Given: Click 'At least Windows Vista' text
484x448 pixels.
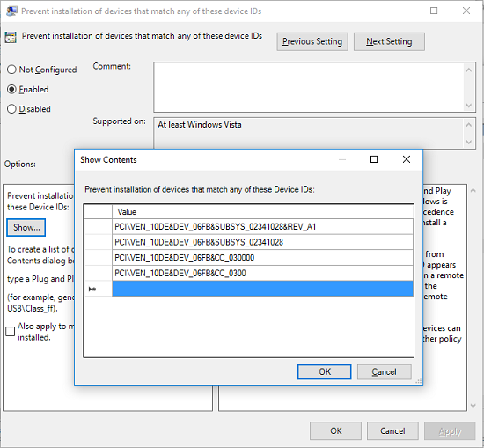Looking at the screenshot, I should (200, 125).
